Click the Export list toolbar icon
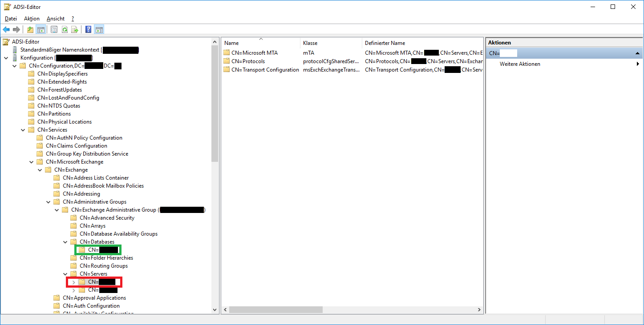This screenshot has width=644, height=325. 75,30
